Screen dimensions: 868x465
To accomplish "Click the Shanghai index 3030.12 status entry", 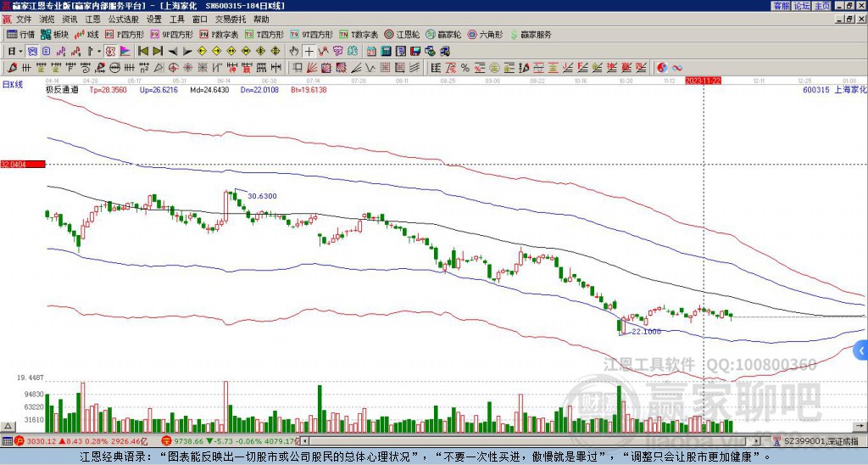I will [80, 441].
